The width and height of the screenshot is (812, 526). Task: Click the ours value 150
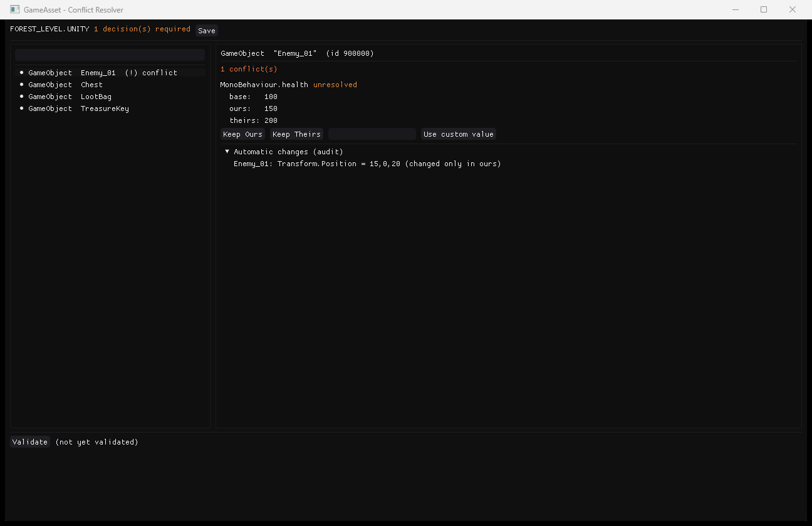tap(271, 109)
